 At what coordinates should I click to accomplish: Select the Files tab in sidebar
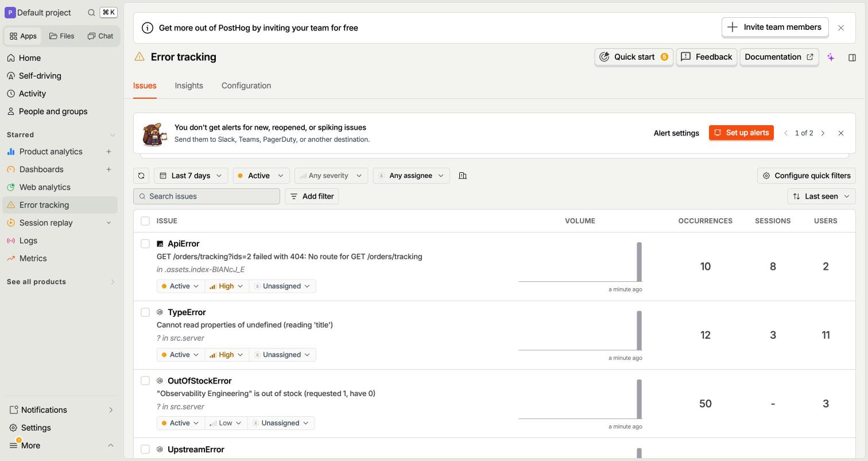(x=62, y=36)
